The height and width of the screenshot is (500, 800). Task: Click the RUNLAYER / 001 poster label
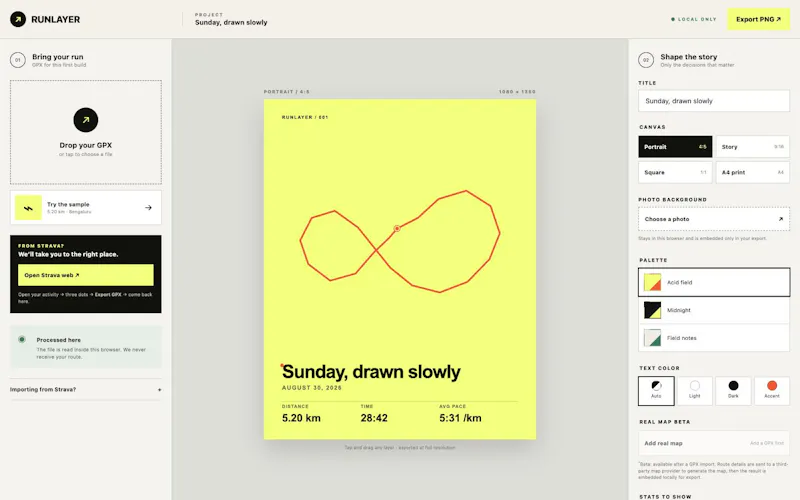(305, 117)
